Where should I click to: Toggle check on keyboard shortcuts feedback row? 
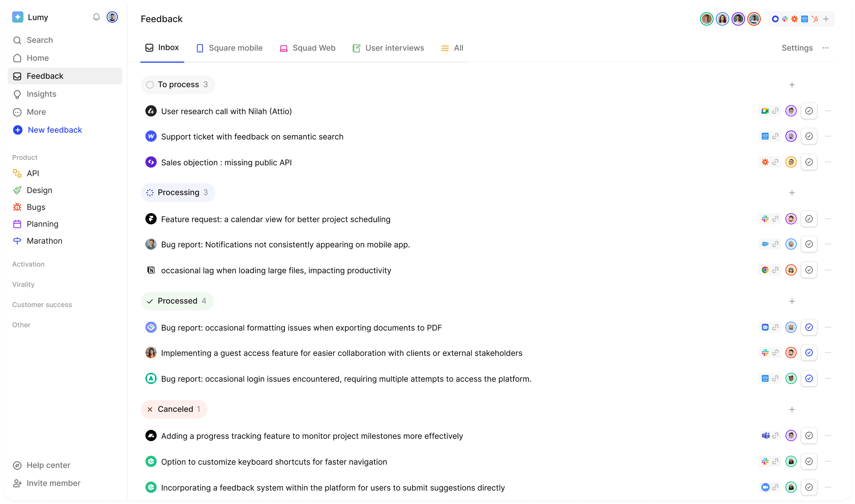(809, 462)
